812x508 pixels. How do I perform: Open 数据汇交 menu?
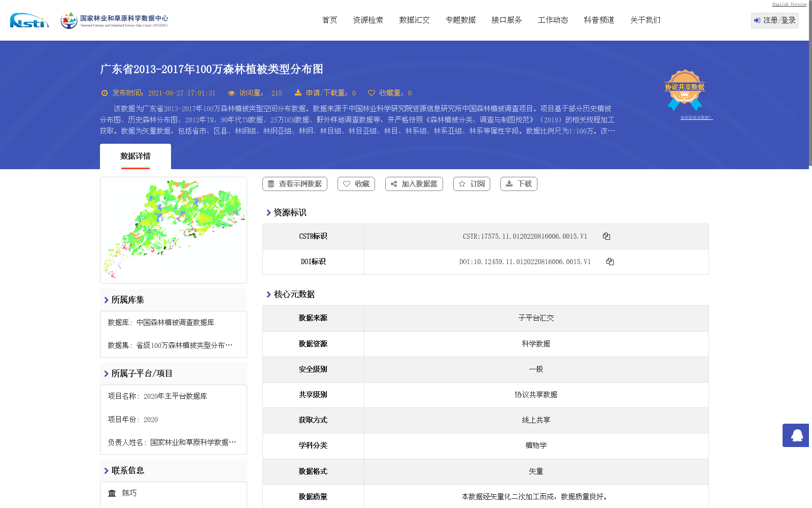(414, 20)
